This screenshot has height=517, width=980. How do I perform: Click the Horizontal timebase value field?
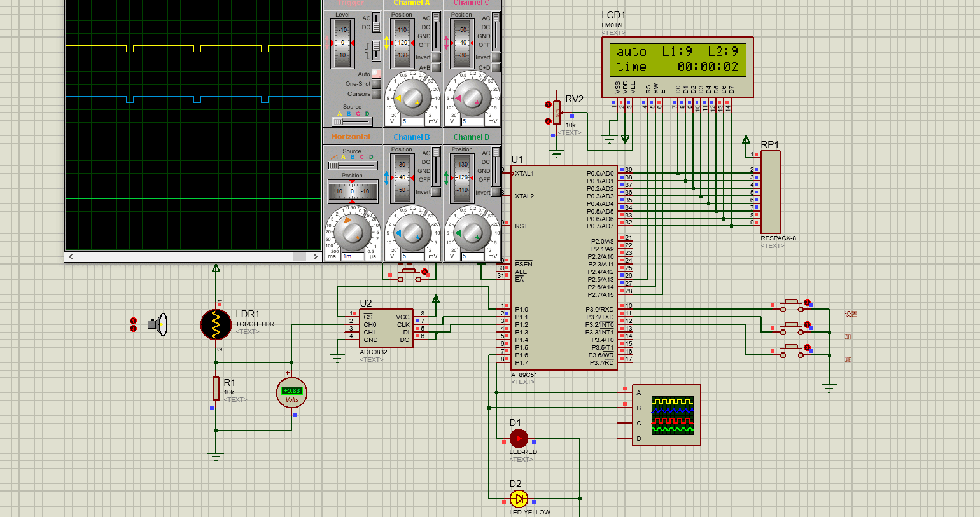tap(353, 256)
